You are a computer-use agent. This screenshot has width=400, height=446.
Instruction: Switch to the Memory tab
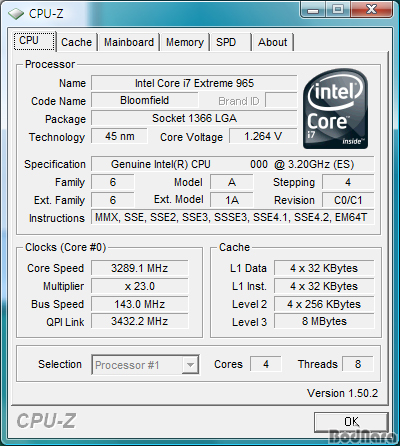(185, 42)
